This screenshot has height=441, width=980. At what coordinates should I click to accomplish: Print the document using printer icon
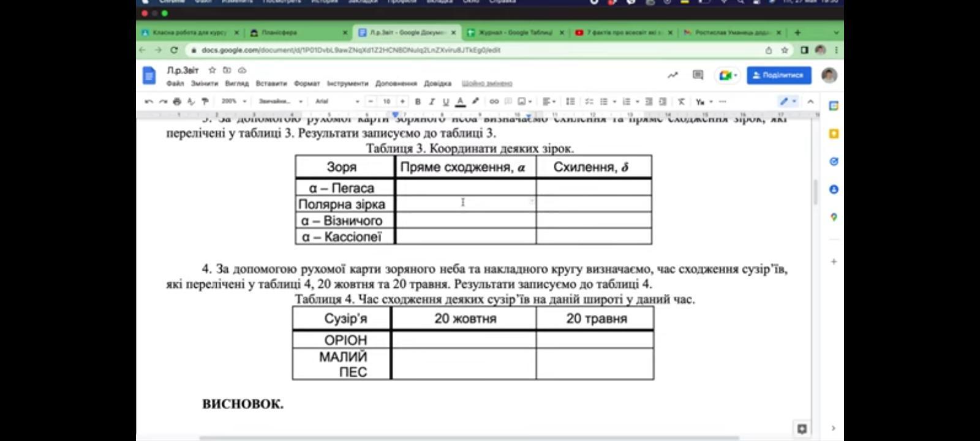(x=177, y=102)
